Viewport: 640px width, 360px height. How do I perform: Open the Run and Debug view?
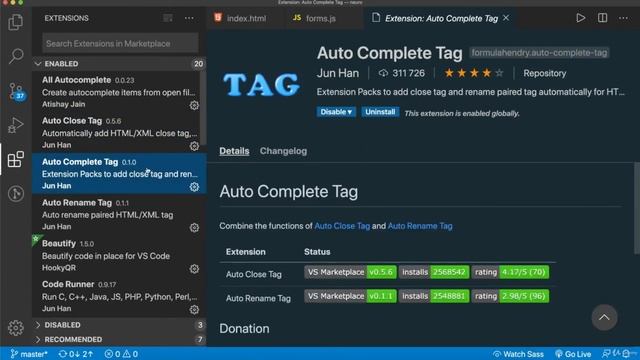(x=16, y=125)
